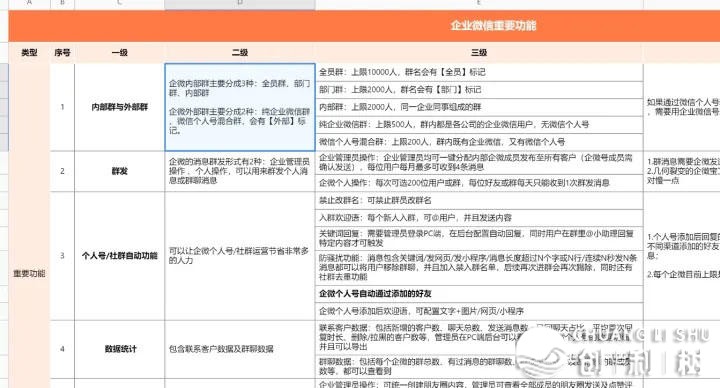Screen dimensions: 720x388
Task: Select row 微信个人号混合群：上限200人
Action: (x=479, y=142)
